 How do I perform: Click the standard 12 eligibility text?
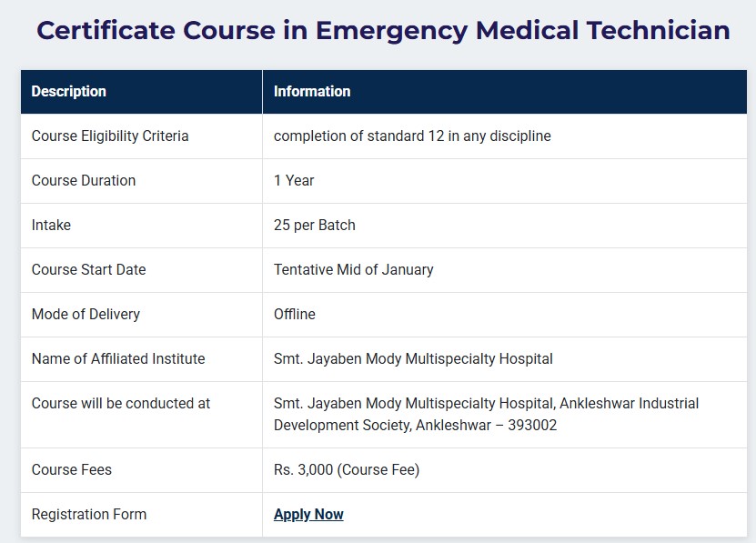tap(412, 136)
